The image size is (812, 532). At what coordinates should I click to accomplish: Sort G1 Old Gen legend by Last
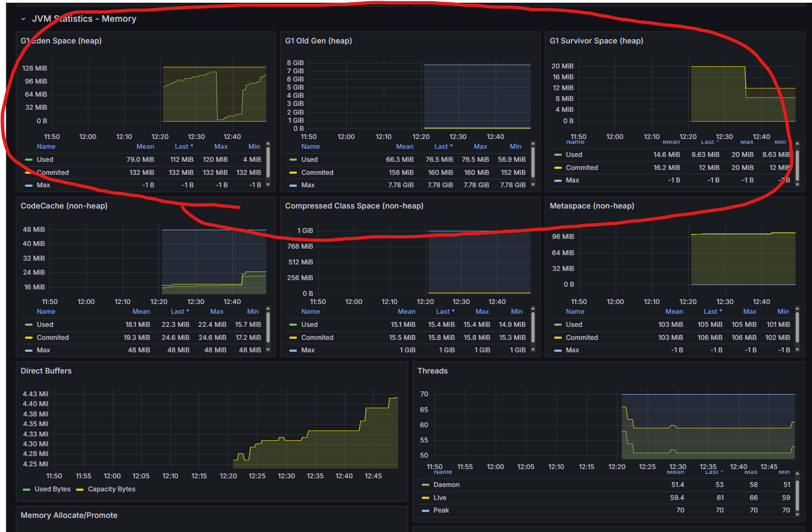443,147
